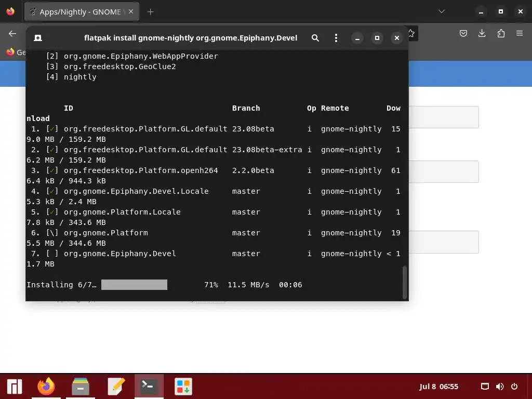The width and height of the screenshot is (532, 399).
Task: Expand Firefox list all tabs chevron
Action: click(442, 11)
